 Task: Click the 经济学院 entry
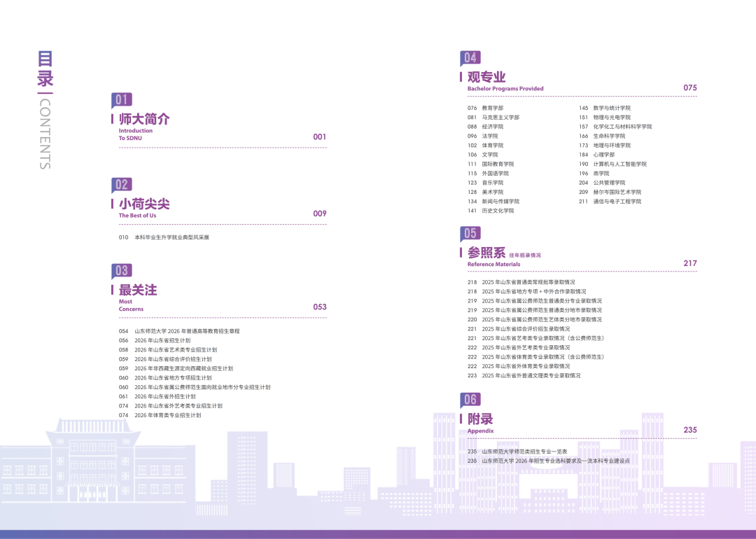point(486,127)
